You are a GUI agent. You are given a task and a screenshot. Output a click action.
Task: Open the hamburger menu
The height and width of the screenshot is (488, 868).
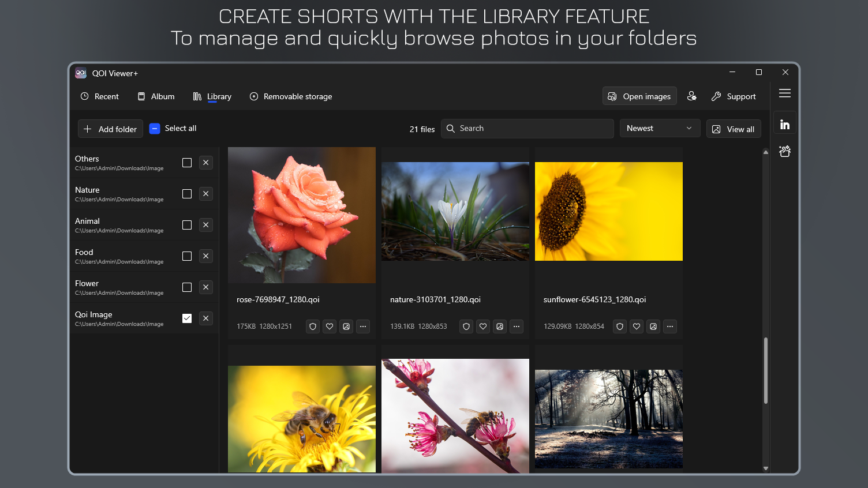(785, 93)
